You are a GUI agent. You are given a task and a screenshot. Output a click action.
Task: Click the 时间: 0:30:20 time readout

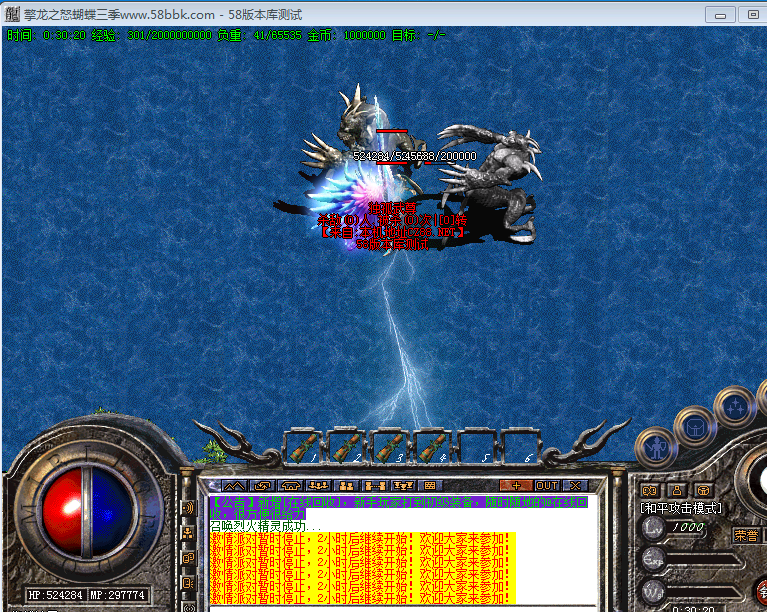[x=46, y=35]
